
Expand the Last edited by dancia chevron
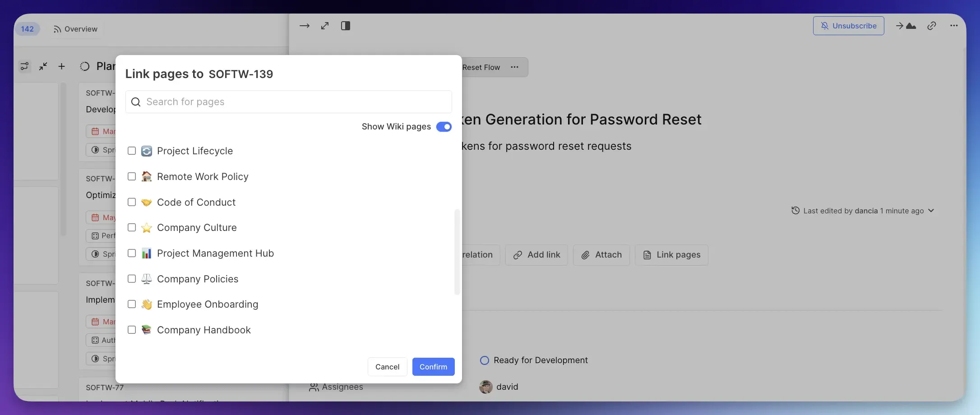(932, 211)
